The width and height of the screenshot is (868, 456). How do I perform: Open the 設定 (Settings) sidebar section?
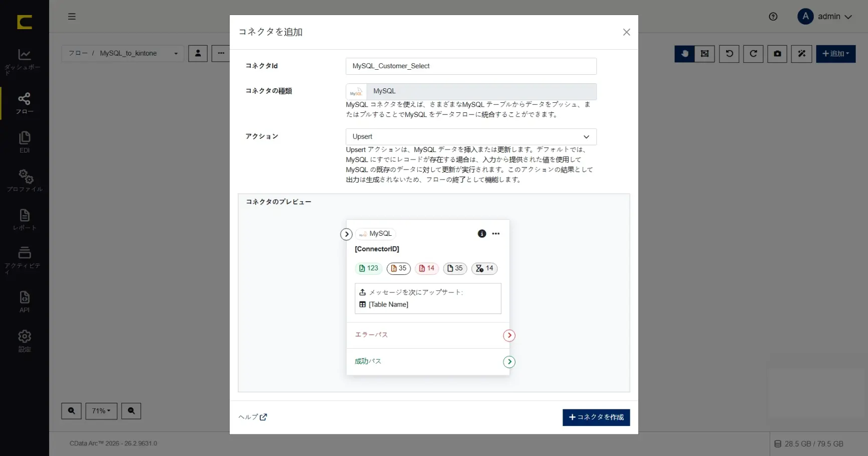(x=25, y=341)
